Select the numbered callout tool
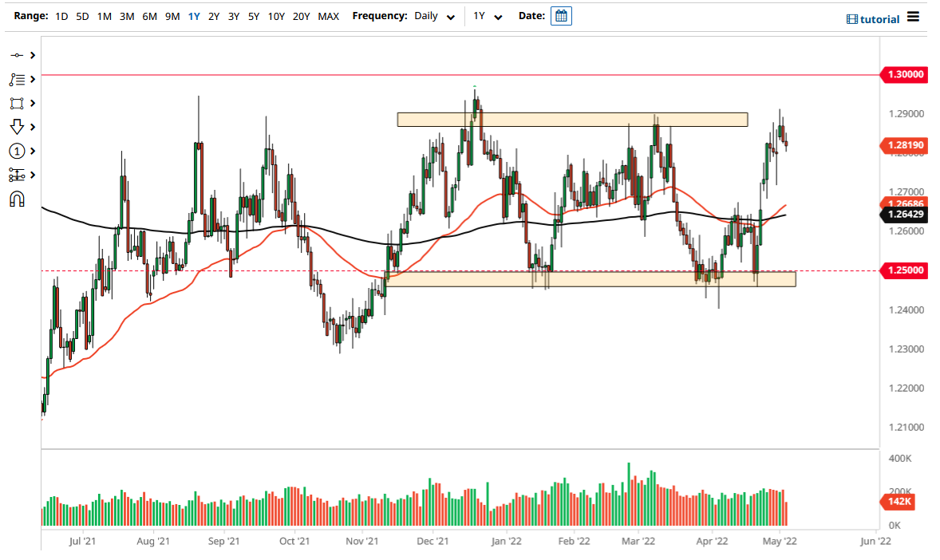Viewport: 940px width, 560px height. click(x=16, y=150)
